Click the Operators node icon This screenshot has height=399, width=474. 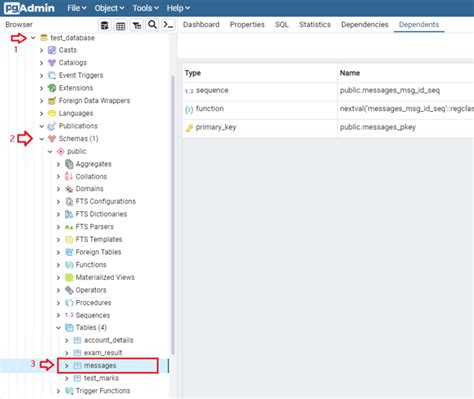tap(69, 290)
